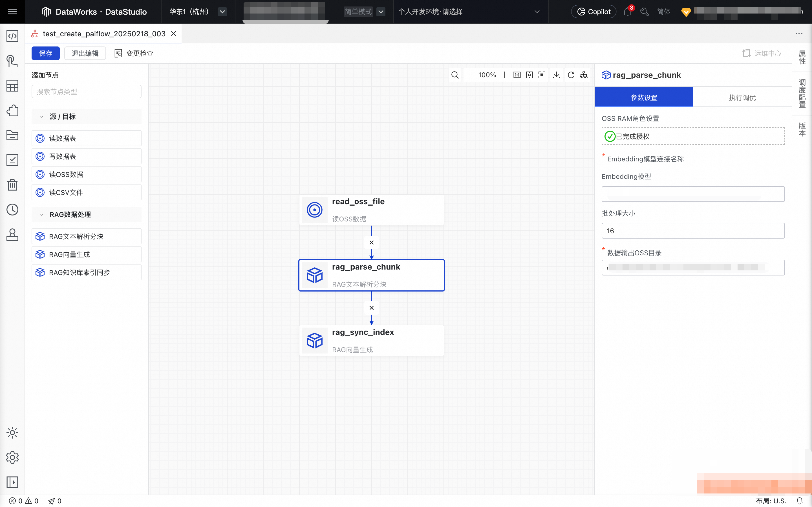
Task: Toggle the theme brightness icon in sidebar
Action: [x=12, y=433]
